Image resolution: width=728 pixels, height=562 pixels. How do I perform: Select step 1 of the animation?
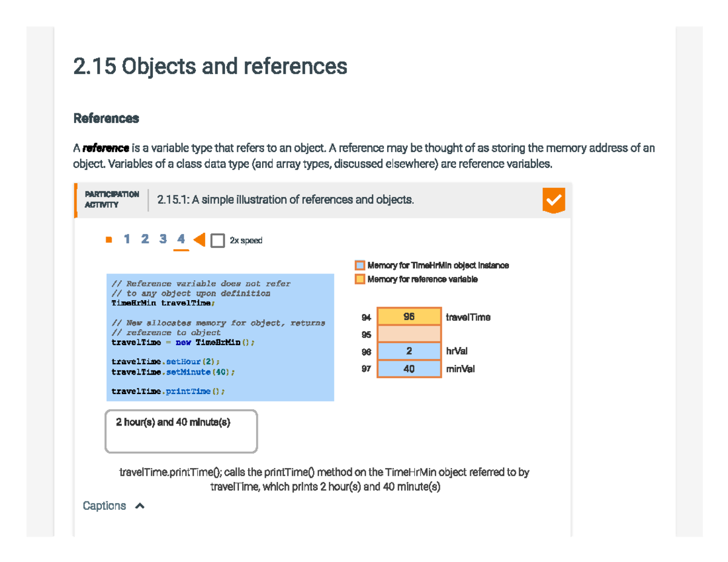pos(127,239)
